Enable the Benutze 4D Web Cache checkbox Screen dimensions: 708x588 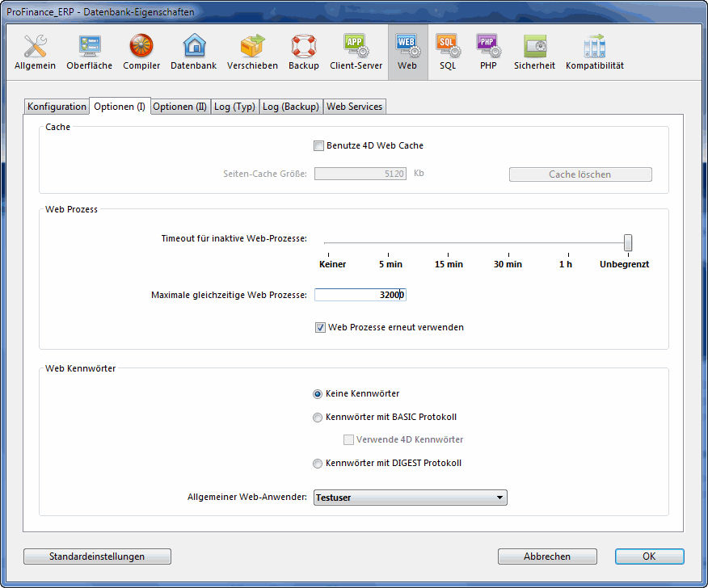click(318, 146)
